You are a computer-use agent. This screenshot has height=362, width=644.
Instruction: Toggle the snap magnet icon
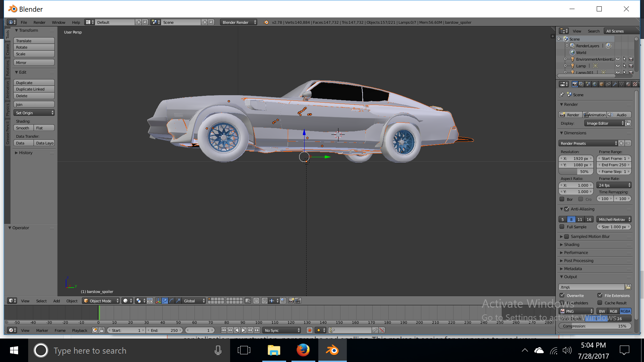(264, 301)
